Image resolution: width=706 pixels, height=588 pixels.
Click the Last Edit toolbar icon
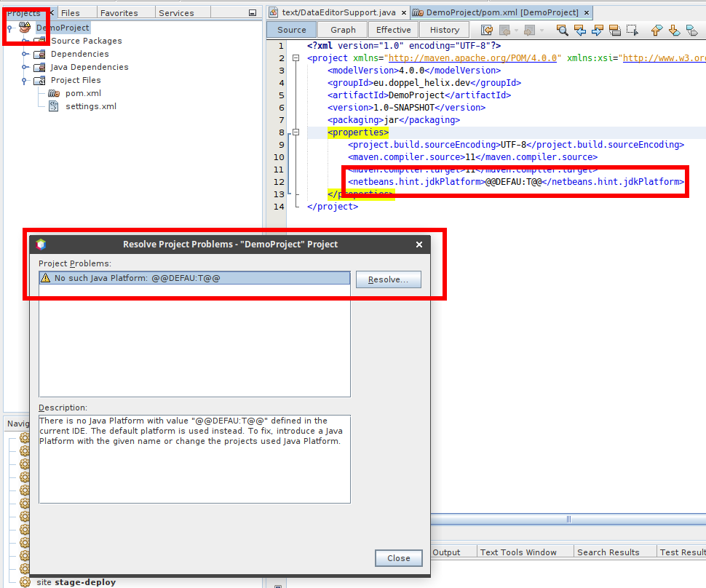coord(487,30)
